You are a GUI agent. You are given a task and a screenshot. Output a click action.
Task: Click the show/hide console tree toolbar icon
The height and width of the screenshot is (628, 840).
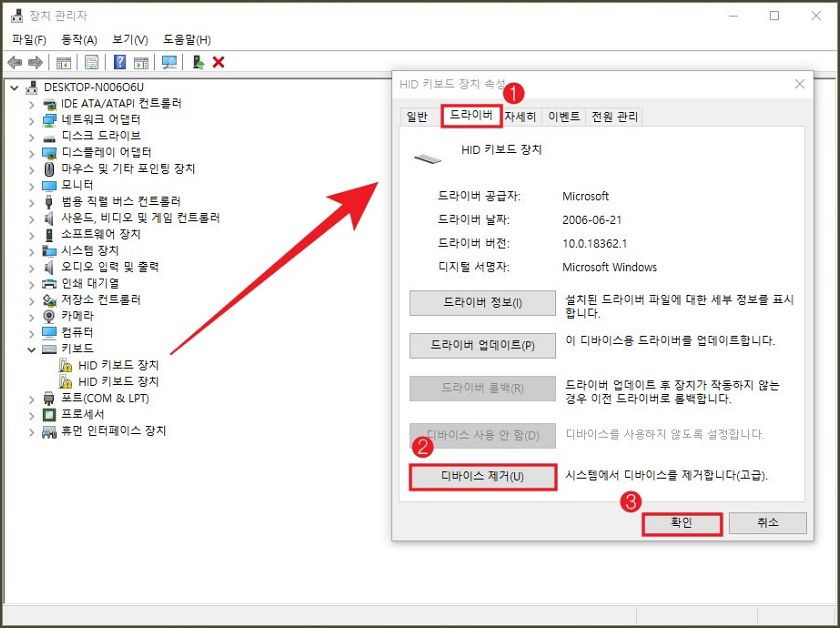point(64,63)
